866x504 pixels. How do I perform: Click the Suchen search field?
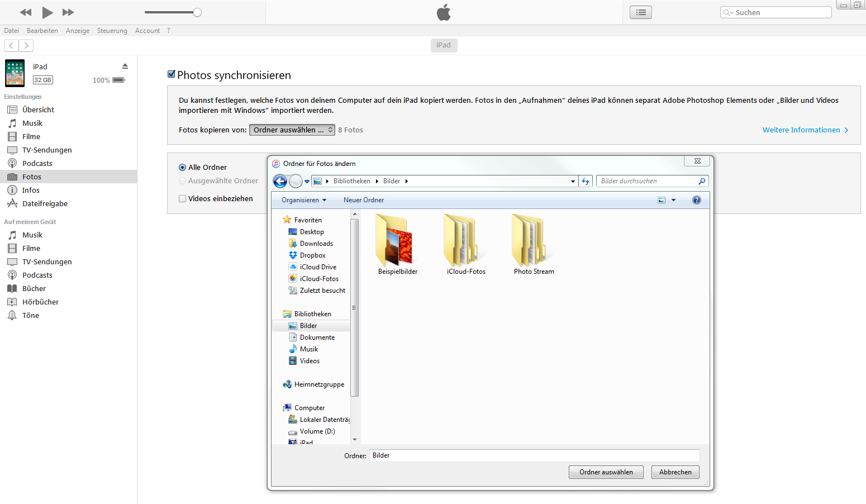click(776, 12)
